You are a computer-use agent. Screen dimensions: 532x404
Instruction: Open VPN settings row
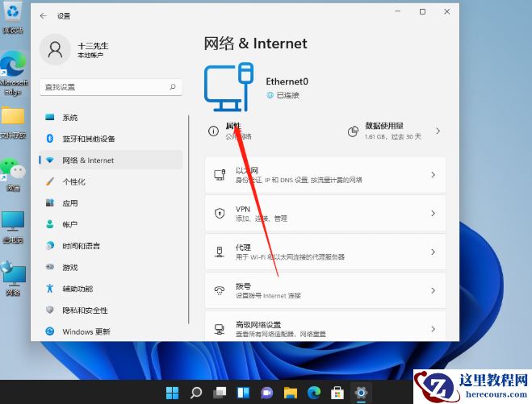(325, 214)
